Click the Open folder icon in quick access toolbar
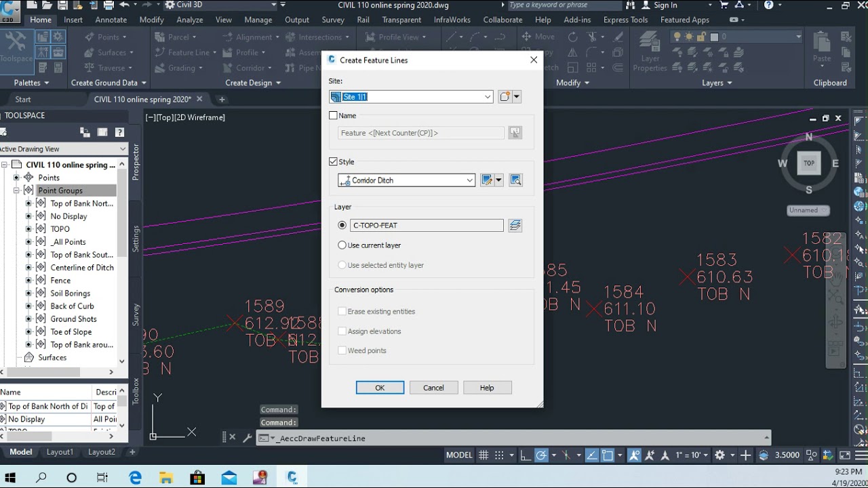868x488 pixels. point(47,5)
